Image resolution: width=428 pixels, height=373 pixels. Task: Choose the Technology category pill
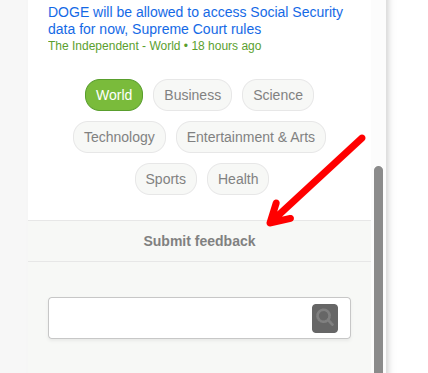coord(119,137)
